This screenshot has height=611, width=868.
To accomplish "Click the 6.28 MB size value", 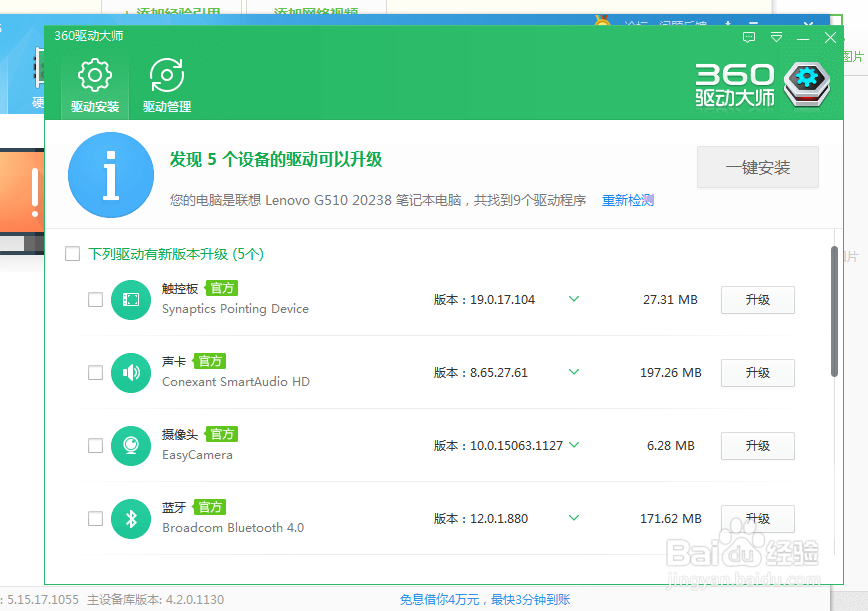I will click(x=671, y=446).
